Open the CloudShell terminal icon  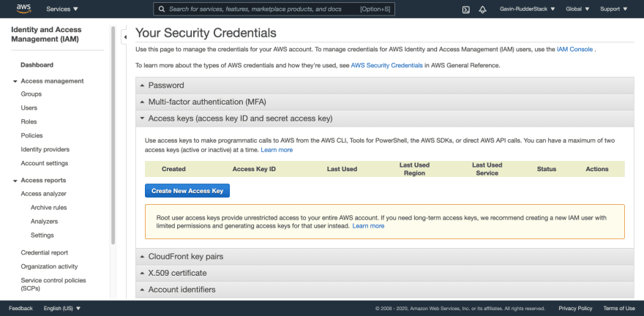click(x=466, y=10)
